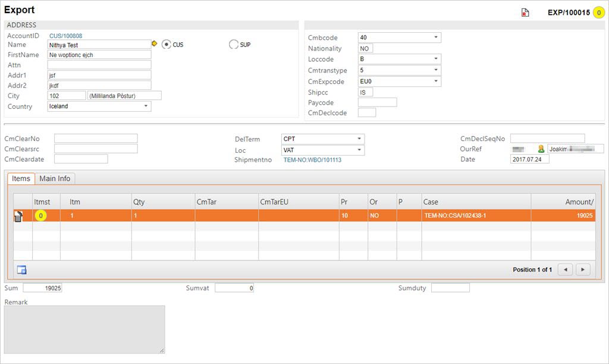Select the Items tab

click(21, 178)
